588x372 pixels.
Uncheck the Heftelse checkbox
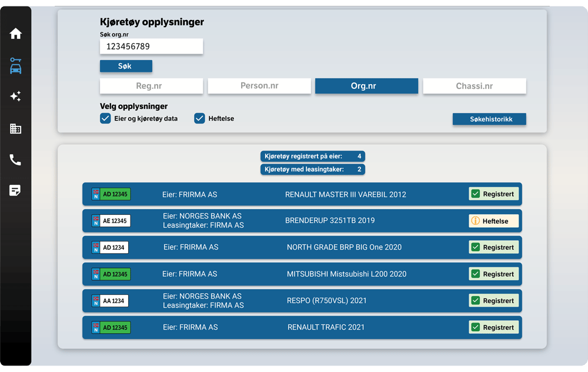pos(199,119)
